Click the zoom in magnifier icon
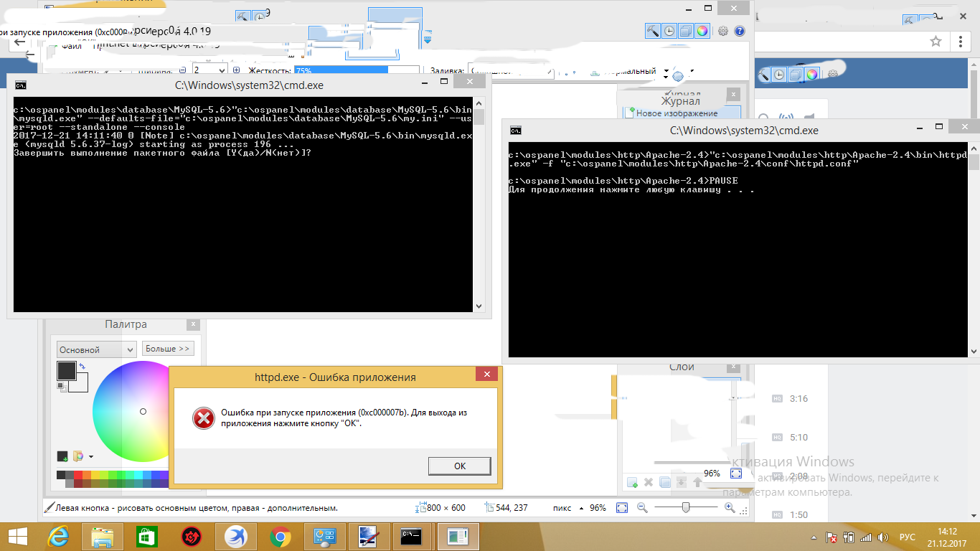The image size is (980, 551). click(x=730, y=507)
